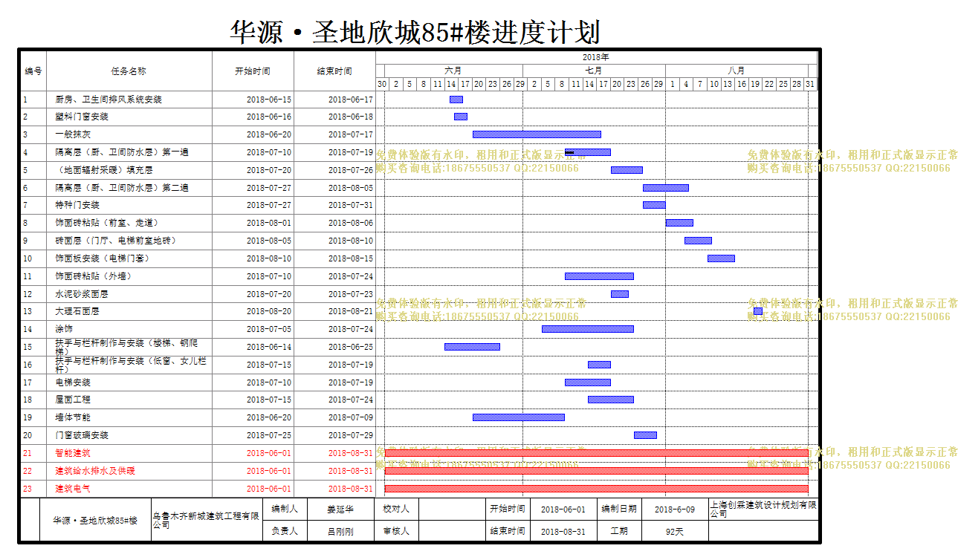Click red task name 建筑给水排水及供暖

95,471
